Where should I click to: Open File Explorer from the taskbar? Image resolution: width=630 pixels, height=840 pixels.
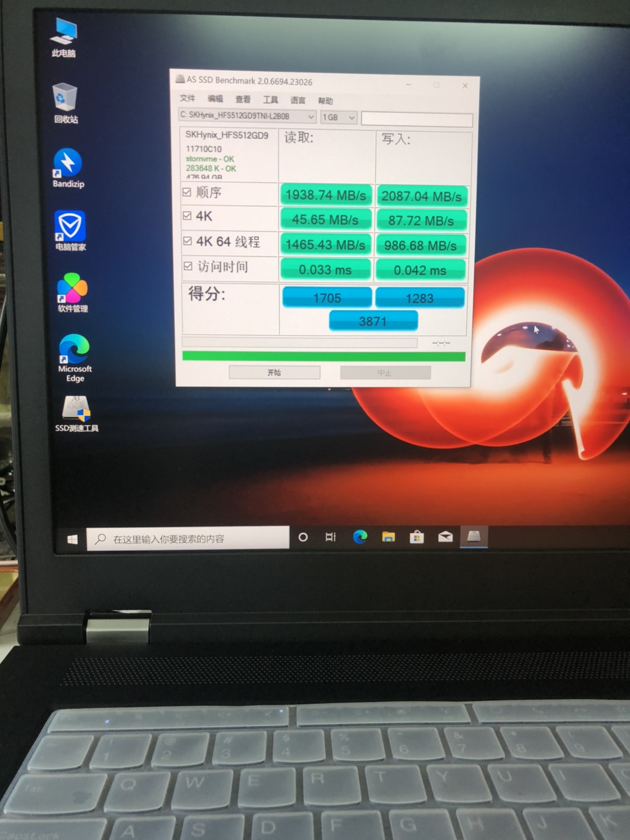[388, 537]
